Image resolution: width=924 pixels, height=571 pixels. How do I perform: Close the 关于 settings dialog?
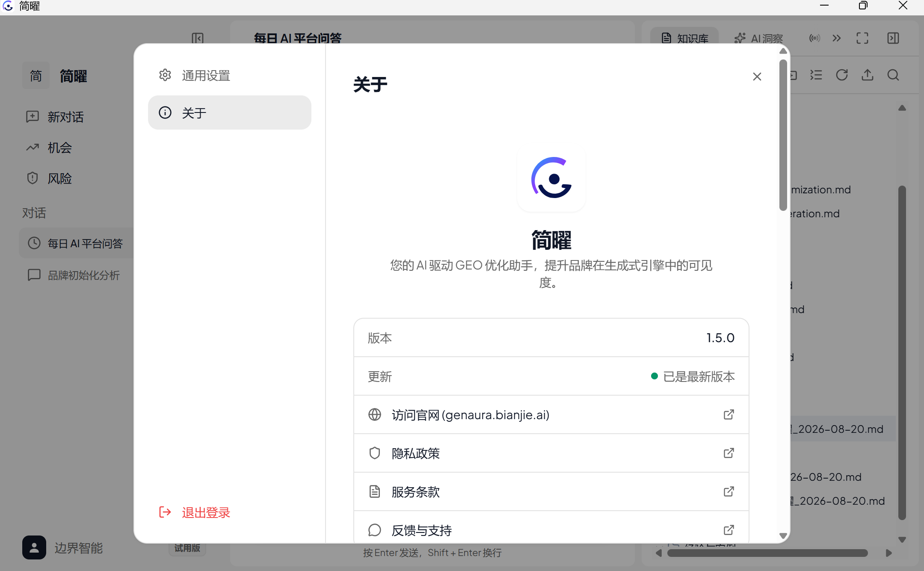tap(757, 77)
